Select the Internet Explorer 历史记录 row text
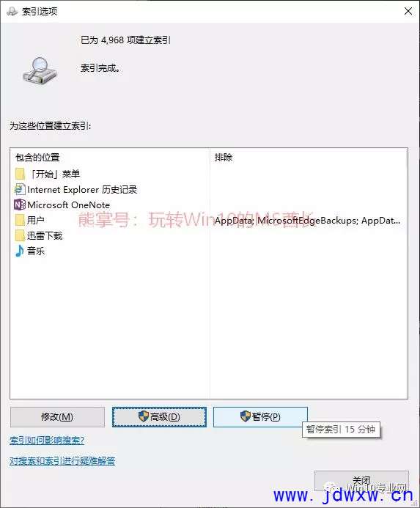Screen dimensions: 420x508 [82, 190]
